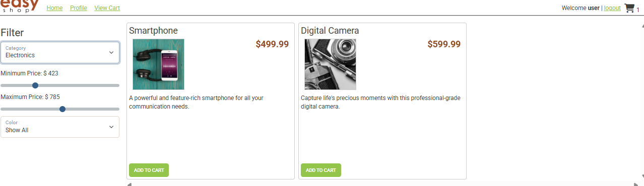This screenshot has height=186, width=644.
Task: Open the Electronics category selector
Action: 60,52
